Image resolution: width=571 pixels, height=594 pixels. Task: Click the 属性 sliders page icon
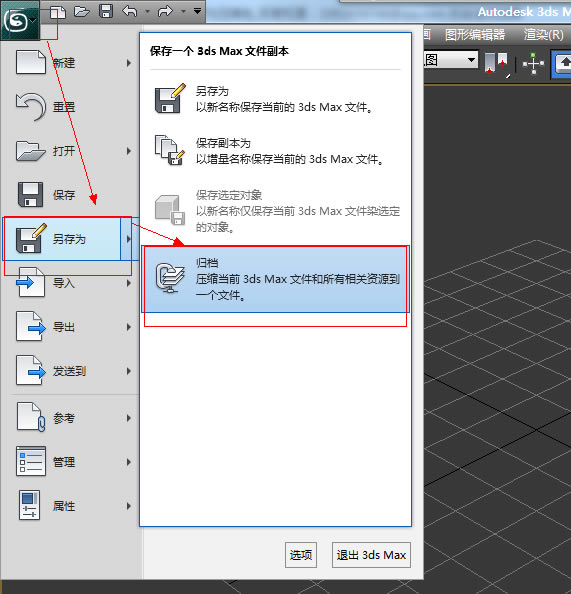tap(30, 505)
